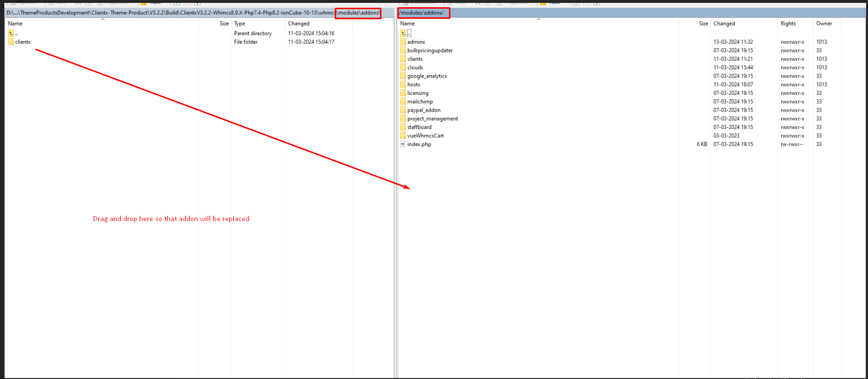This screenshot has height=379, width=868.
Task: Select google_analytics folder name
Action: [427, 76]
